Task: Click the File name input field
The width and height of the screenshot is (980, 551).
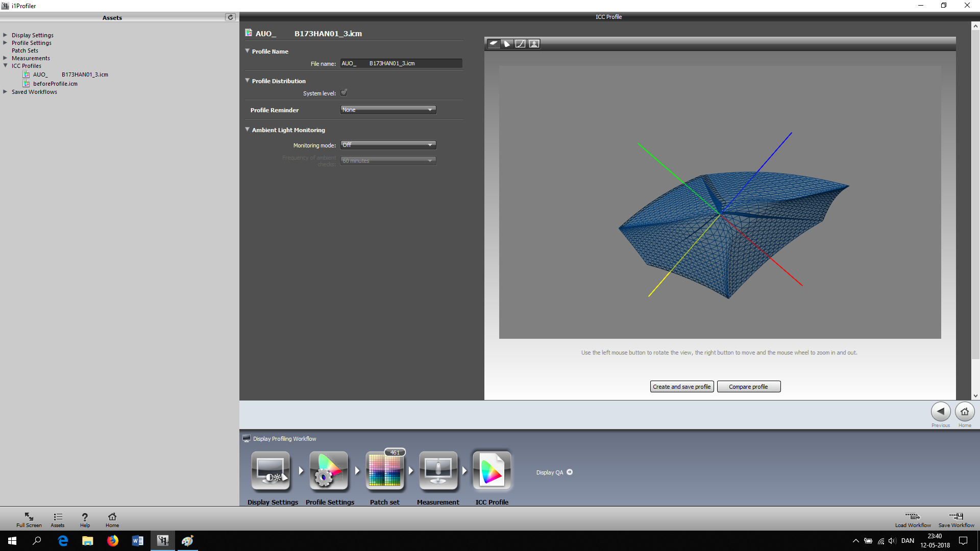Action: pos(401,63)
